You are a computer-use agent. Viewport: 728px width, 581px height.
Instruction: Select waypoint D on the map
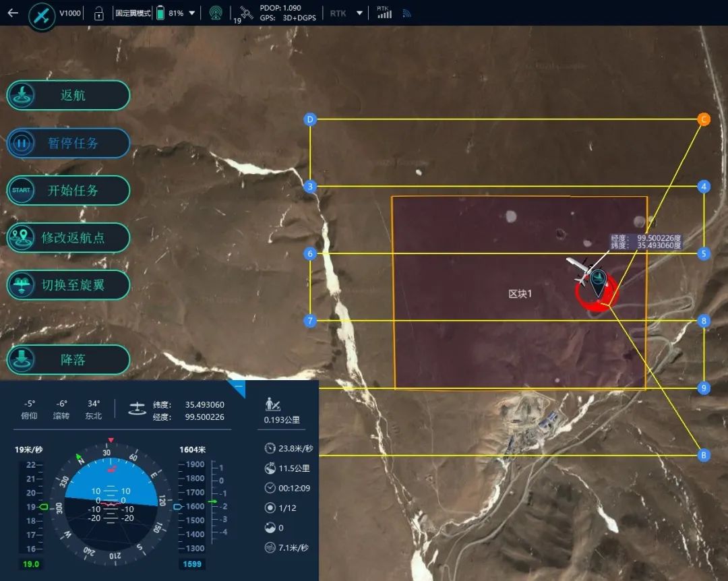[x=310, y=119]
